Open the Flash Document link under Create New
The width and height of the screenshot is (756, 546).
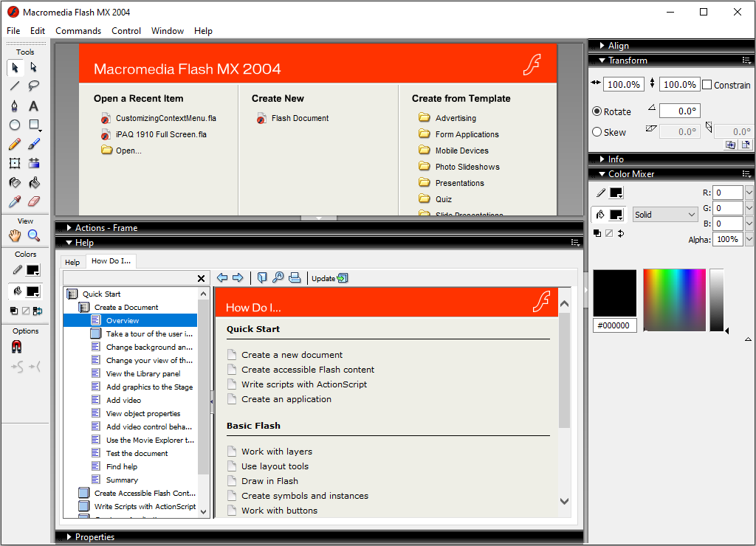coord(300,118)
